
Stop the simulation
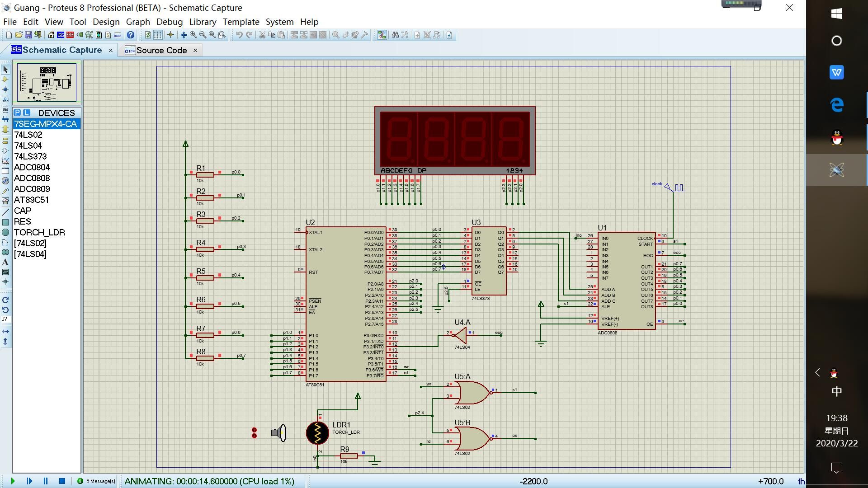[x=62, y=481]
